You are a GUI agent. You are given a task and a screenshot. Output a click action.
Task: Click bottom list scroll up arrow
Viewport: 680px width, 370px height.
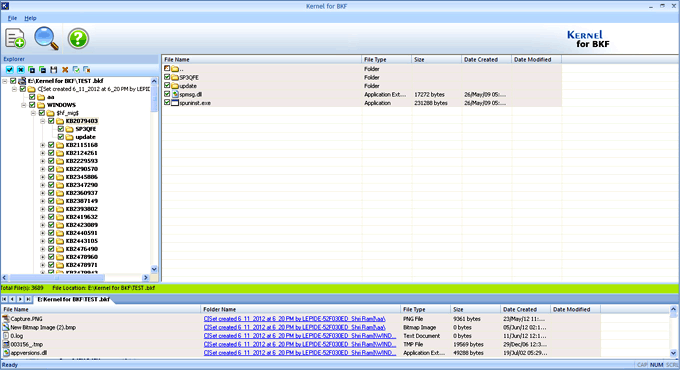(x=673, y=309)
